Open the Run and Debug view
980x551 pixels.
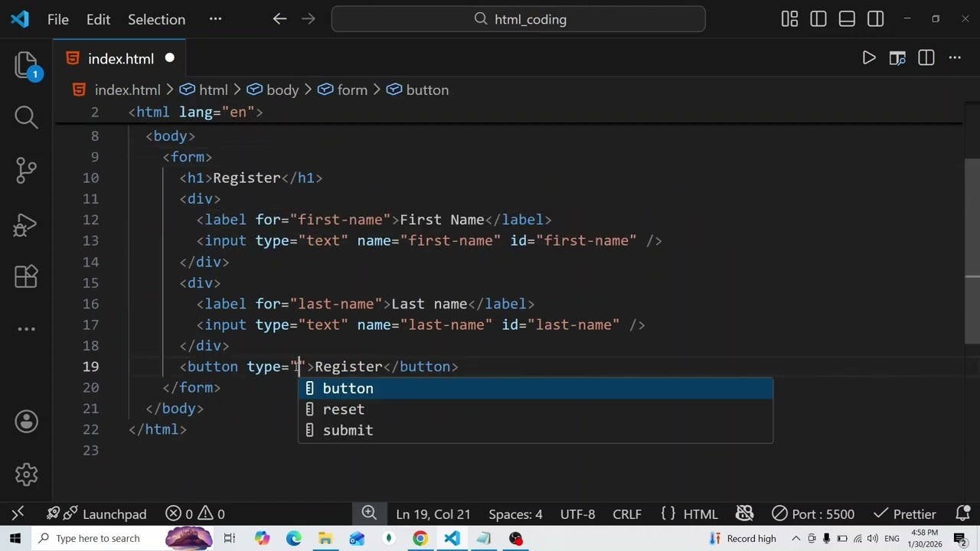(26, 225)
